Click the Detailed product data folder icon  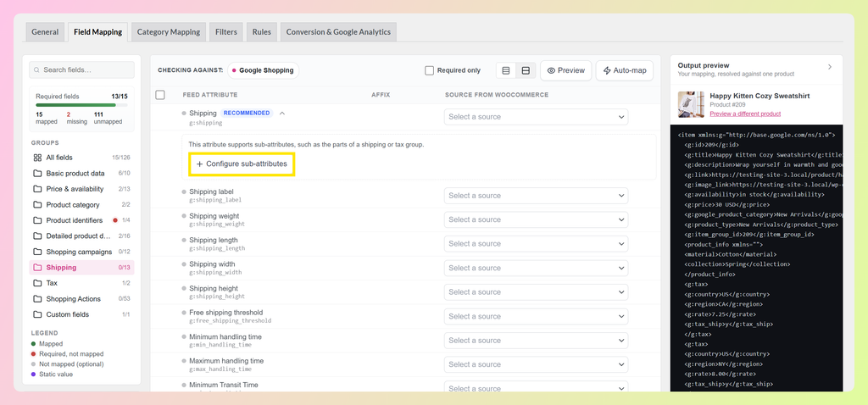click(x=37, y=236)
